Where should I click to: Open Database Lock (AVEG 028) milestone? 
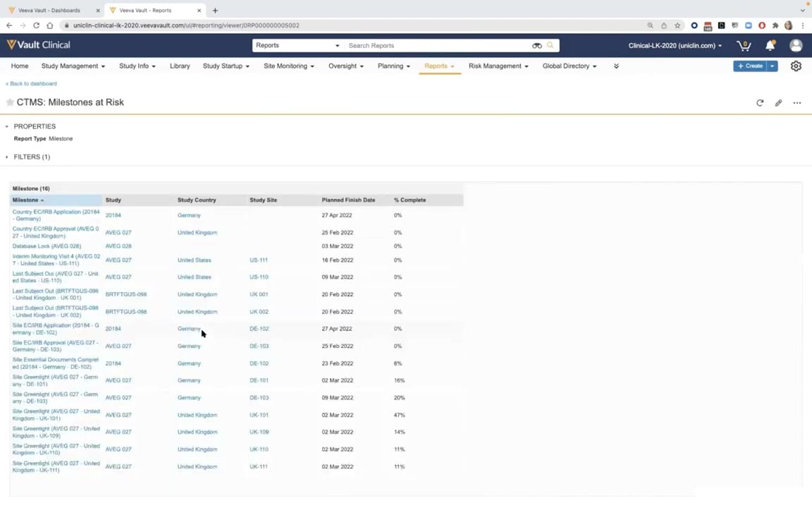(x=47, y=246)
